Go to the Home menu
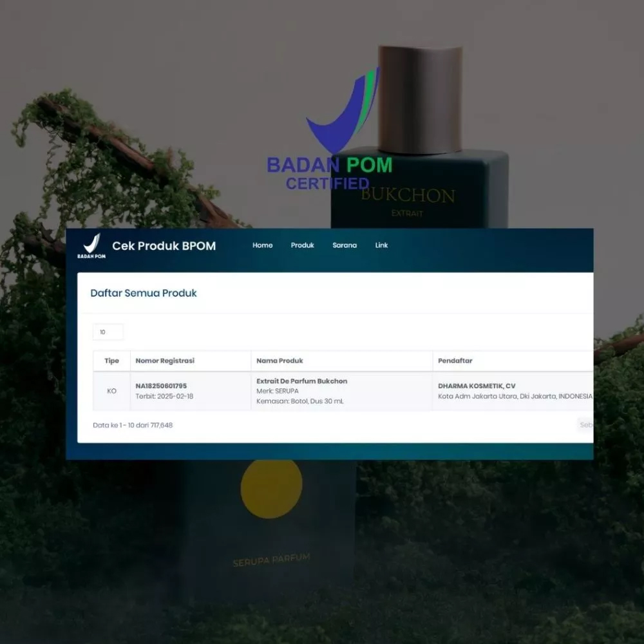The height and width of the screenshot is (644, 644). coord(263,245)
